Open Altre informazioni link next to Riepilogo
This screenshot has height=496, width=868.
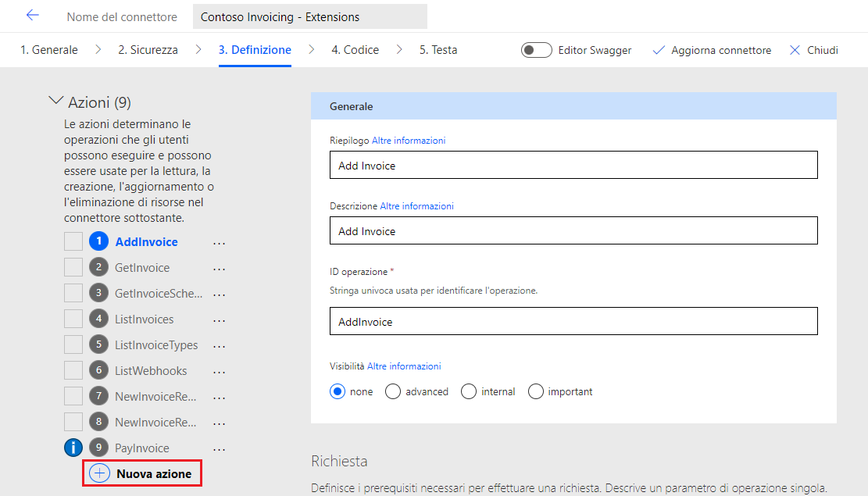click(x=409, y=141)
